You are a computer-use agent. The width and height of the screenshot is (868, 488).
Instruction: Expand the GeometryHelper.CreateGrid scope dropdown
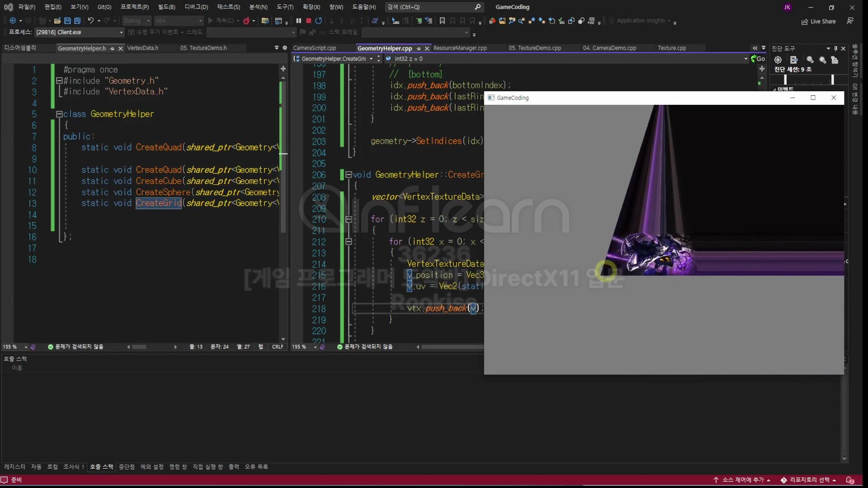(371, 59)
